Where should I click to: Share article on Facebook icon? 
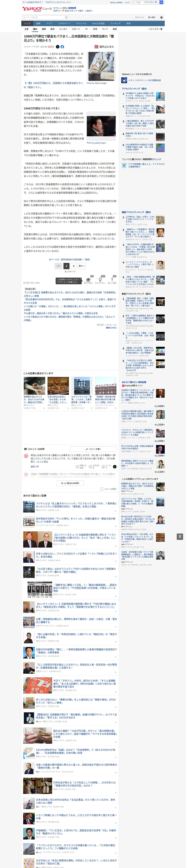point(62,47)
